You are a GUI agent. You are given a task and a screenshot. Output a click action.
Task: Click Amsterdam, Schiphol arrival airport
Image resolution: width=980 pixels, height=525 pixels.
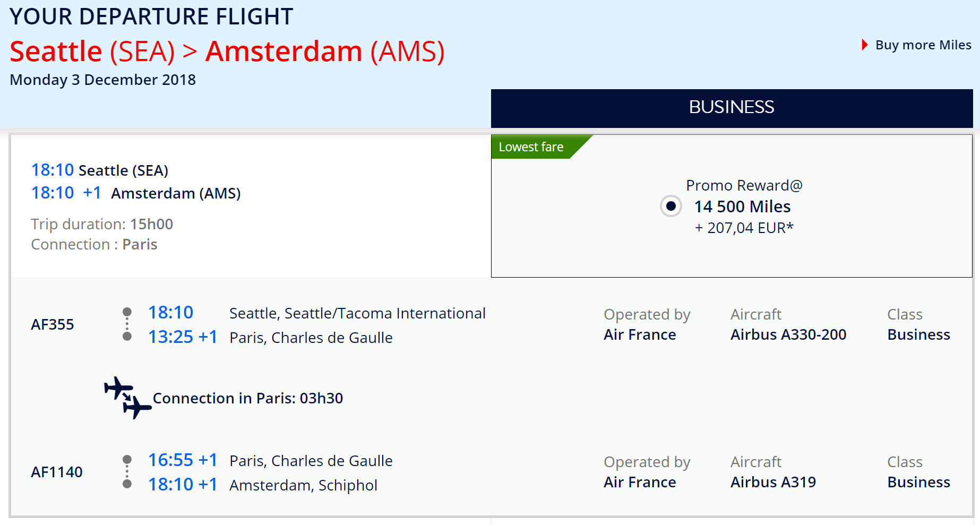(x=303, y=485)
